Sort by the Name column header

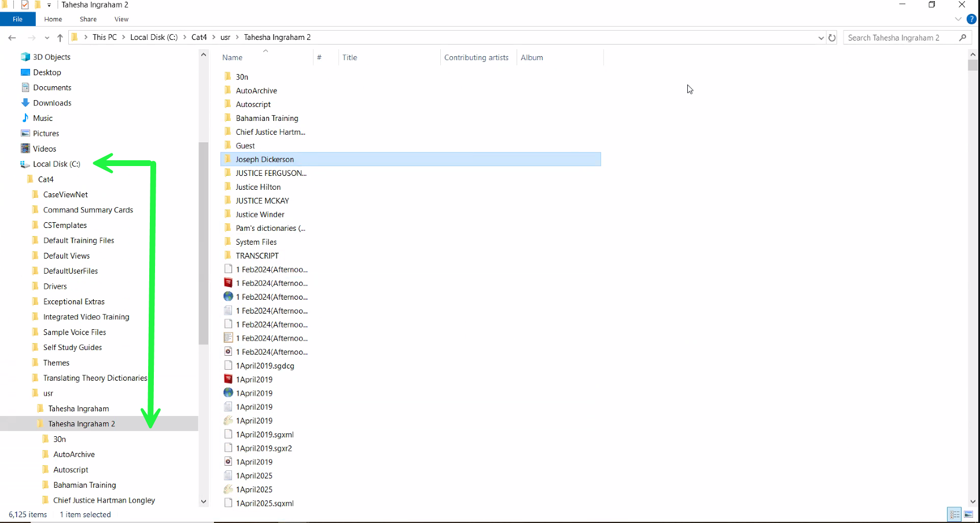pos(233,57)
